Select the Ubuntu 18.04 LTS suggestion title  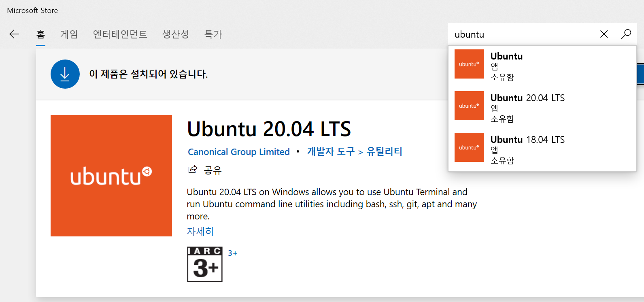[527, 140]
